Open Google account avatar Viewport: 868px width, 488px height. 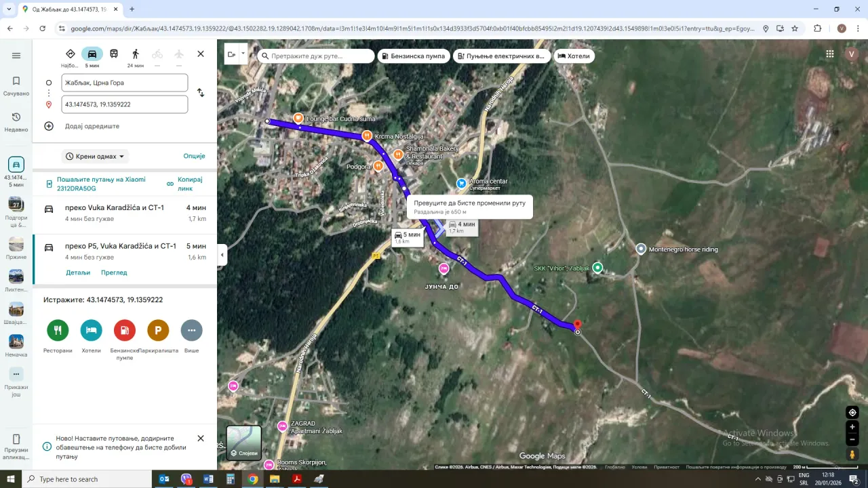coord(851,54)
